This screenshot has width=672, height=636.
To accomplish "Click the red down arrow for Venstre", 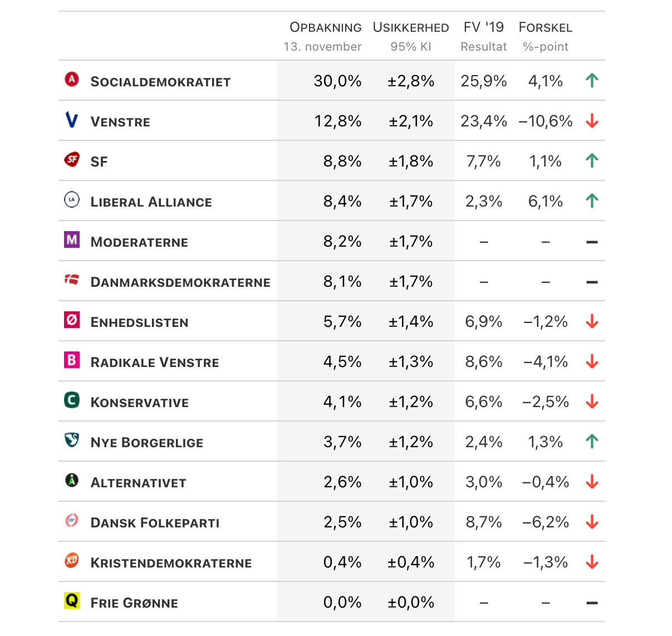I will click(592, 121).
